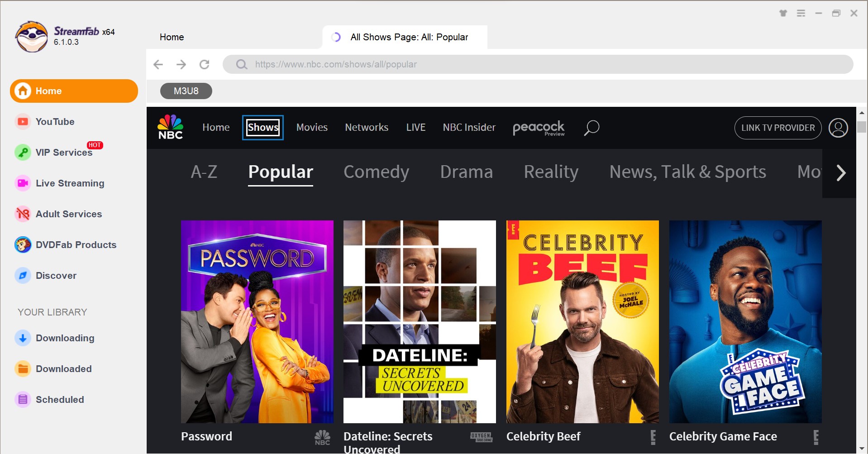Click the Celebrity Beef title
Screen dimensions: 868x454
(x=543, y=436)
